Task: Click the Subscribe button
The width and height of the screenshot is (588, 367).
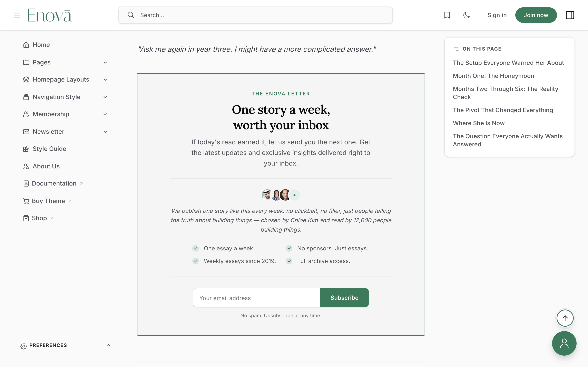Action: 344,298
